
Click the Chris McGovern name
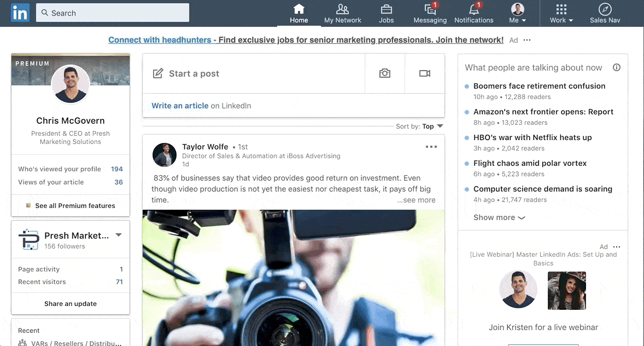[70, 120]
